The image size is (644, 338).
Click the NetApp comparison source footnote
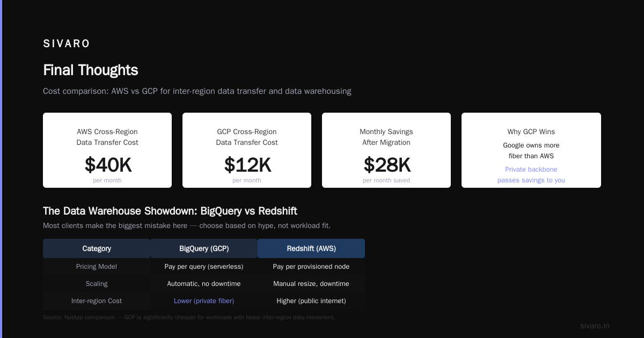tap(189, 318)
